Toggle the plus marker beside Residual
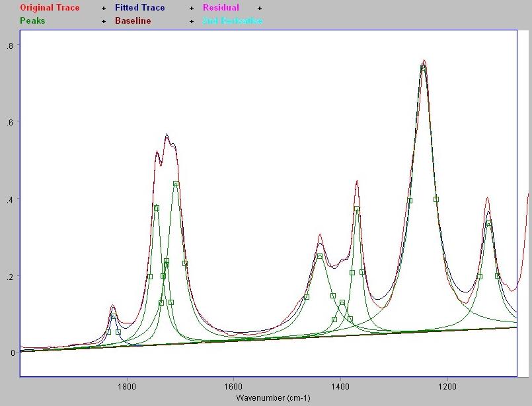Viewport: 532px width, 406px height. (260, 8)
